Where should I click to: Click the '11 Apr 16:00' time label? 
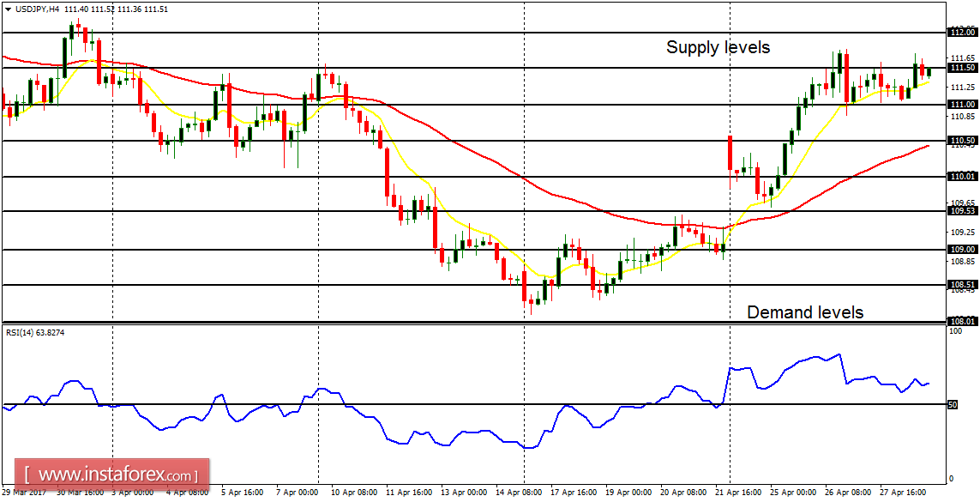pos(409,493)
